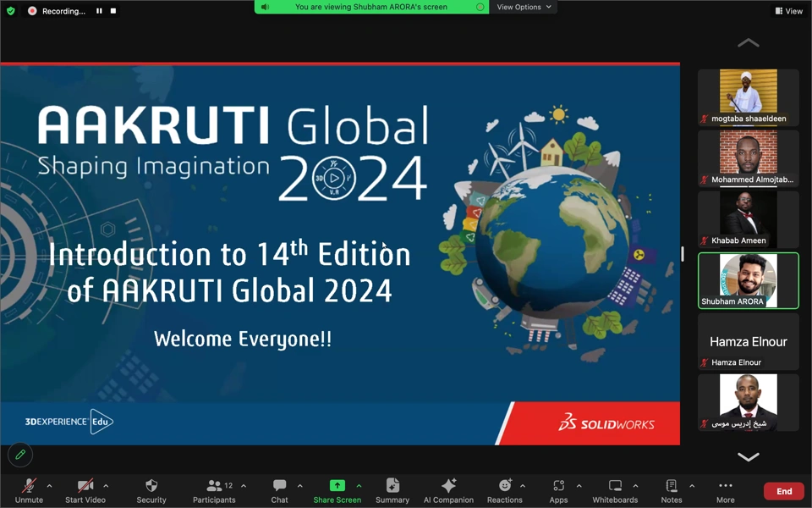Expand chat options arrow beside Chat
The width and height of the screenshot is (812, 508).
coord(299,486)
